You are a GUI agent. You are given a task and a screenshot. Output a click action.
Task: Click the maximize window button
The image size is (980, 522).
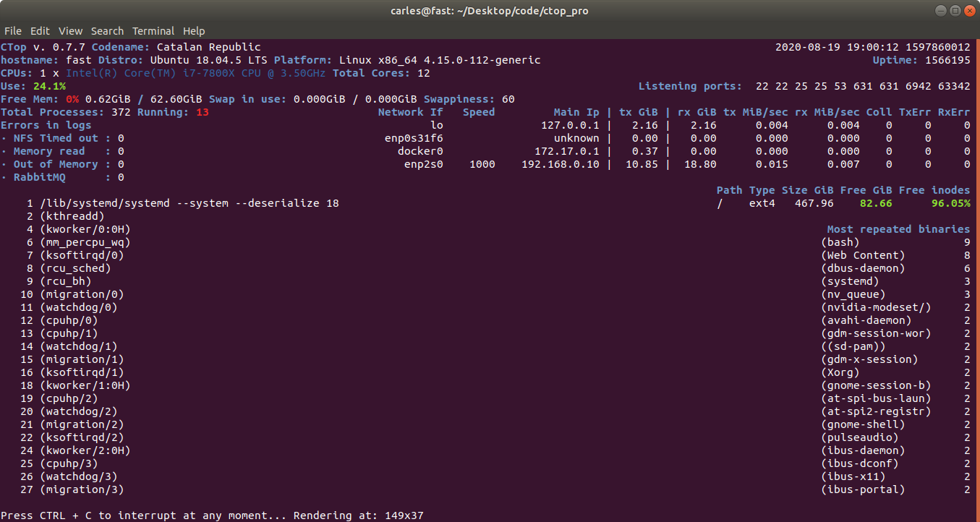click(x=955, y=10)
